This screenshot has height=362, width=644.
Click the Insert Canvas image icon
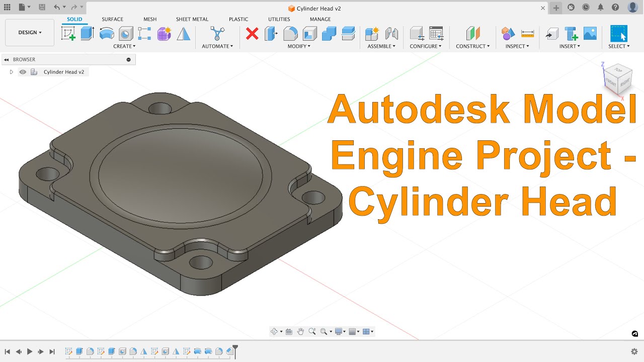[590, 34]
